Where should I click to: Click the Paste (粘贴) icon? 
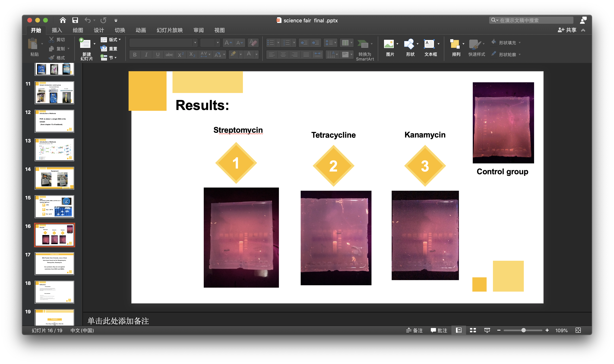(33, 44)
